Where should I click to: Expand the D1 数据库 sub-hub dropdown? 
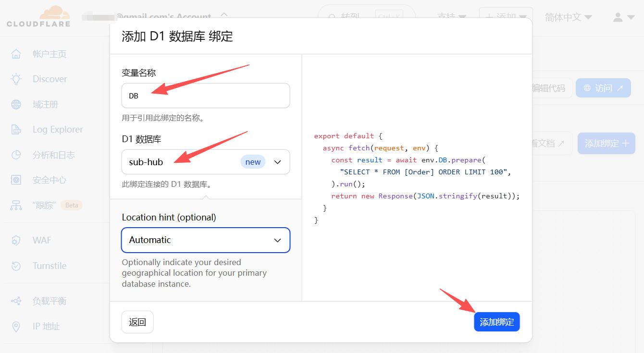pos(206,162)
